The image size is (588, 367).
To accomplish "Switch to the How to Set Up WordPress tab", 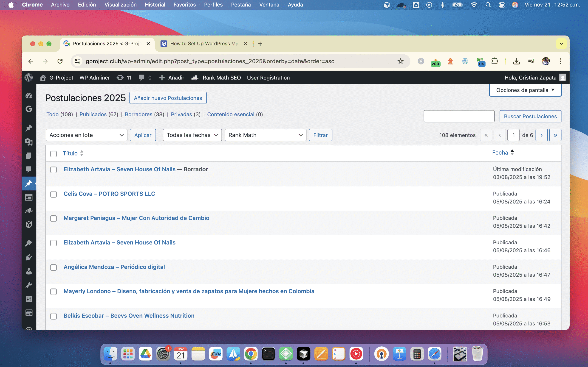I will [x=204, y=44].
